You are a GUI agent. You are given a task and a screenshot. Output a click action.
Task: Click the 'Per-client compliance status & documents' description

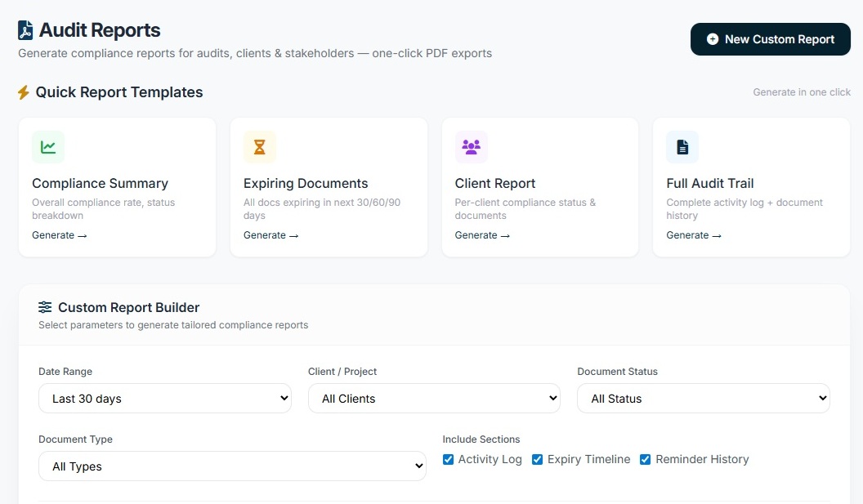pos(525,209)
